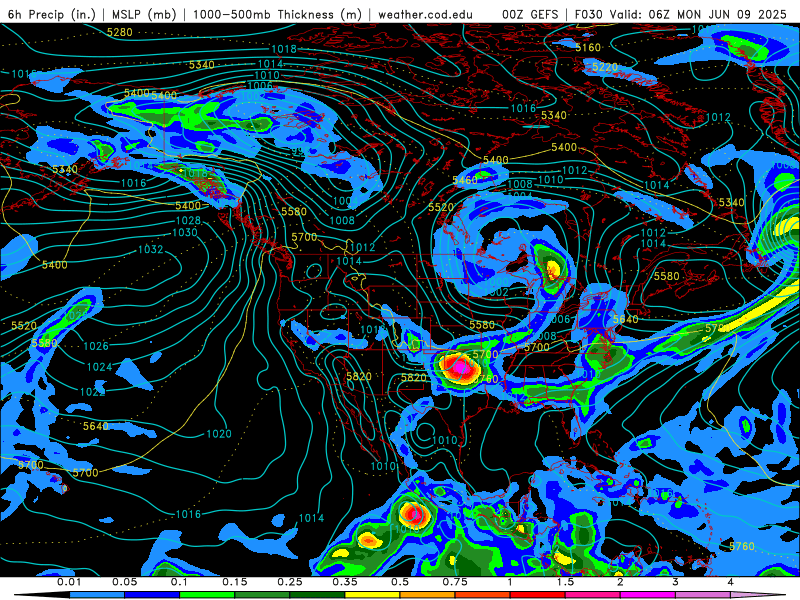Viewport: 800px width, 600px height.
Task: Click the light purple 3–4 legend swatch
Action: (x=703, y=595)
